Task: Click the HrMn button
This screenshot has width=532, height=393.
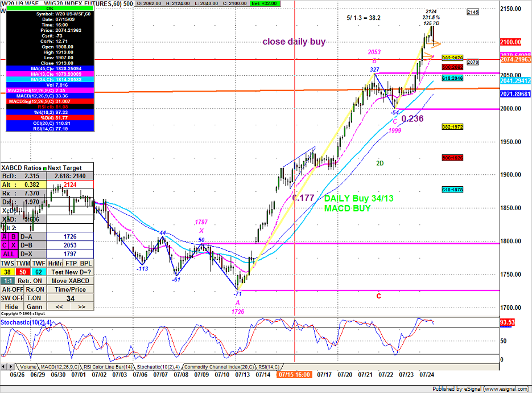Action: pyautogui.click(x=55, y=263)
